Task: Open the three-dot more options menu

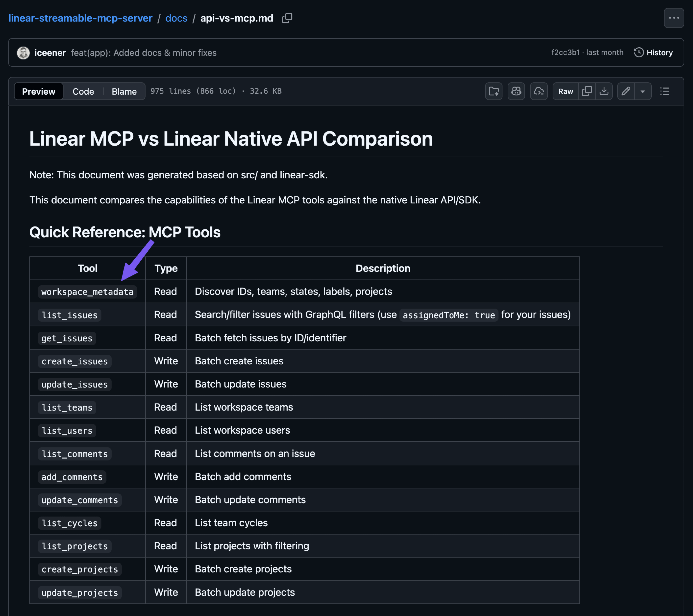Action: 673,18
